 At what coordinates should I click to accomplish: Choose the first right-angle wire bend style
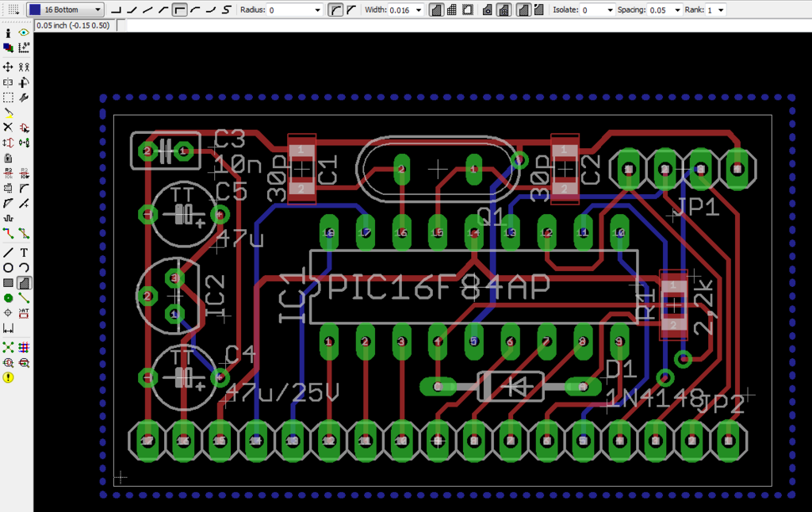pos(117,10)
